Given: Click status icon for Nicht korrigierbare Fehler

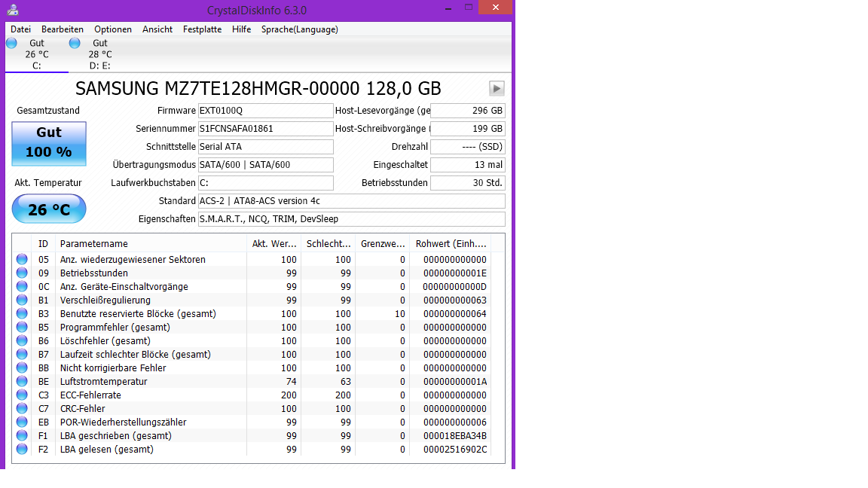Looking at the screenshot, I should point(22,368).
